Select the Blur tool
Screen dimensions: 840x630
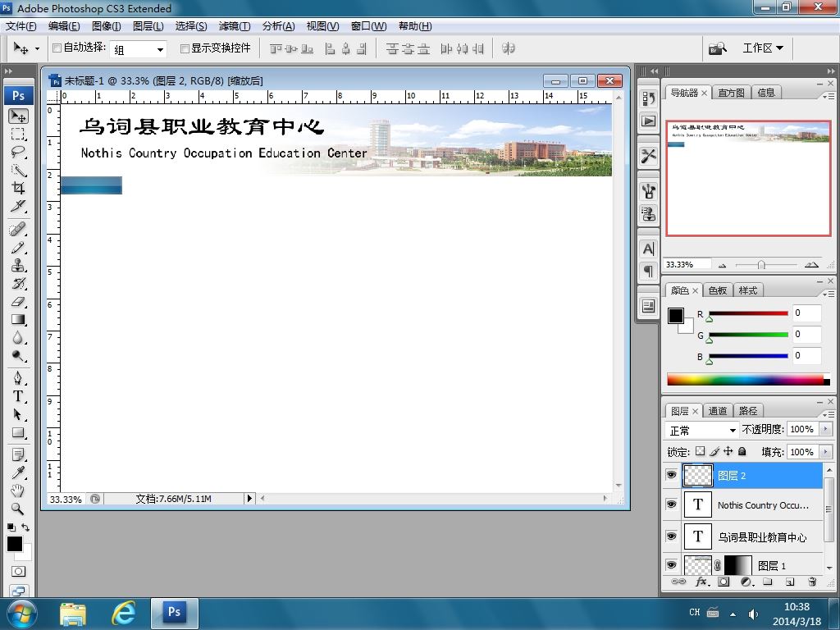click(18, 338)
